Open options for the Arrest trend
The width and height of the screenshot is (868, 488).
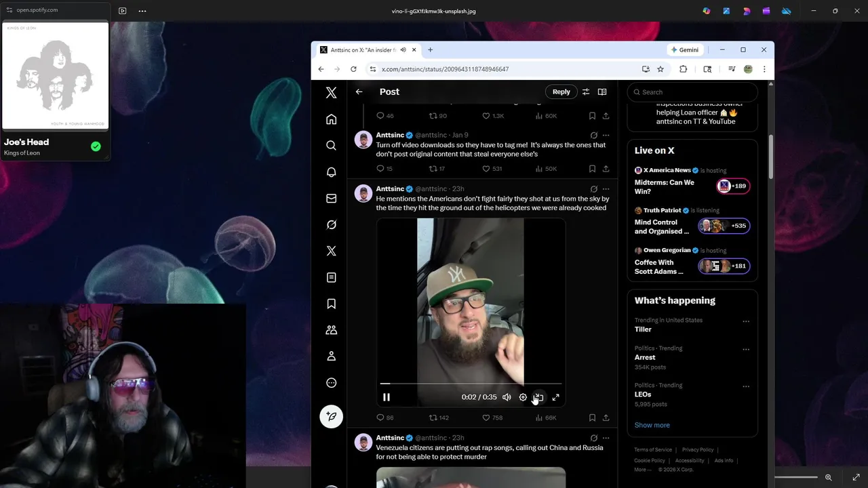746,350
